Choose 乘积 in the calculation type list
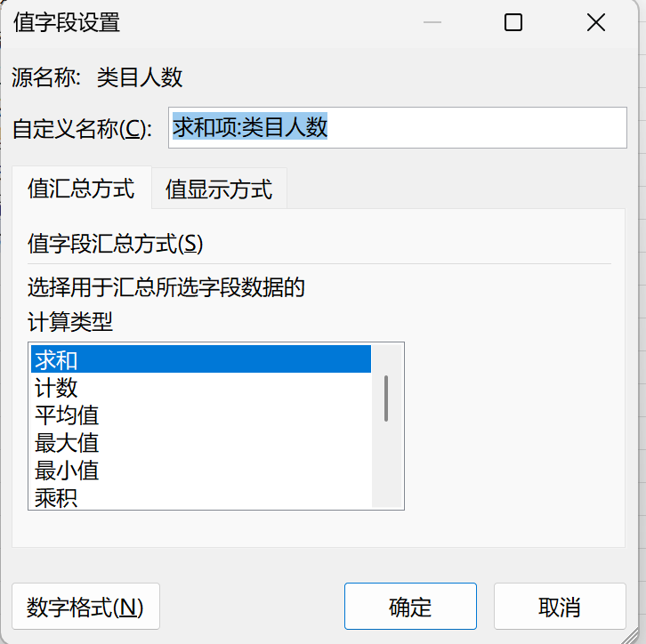The width and height of the screenshot is (646, 644). click(x=200, y=496)
